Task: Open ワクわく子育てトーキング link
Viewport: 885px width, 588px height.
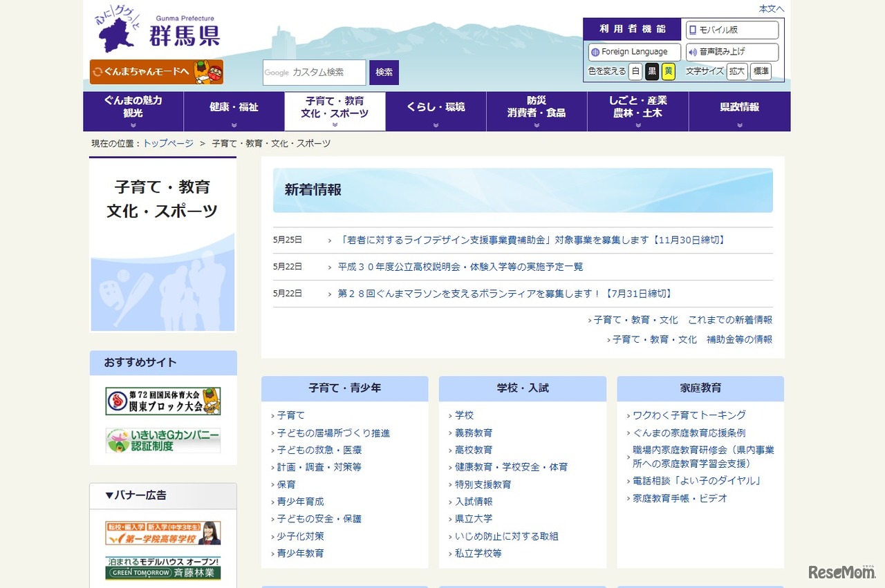Action: [x=690, y=415]
